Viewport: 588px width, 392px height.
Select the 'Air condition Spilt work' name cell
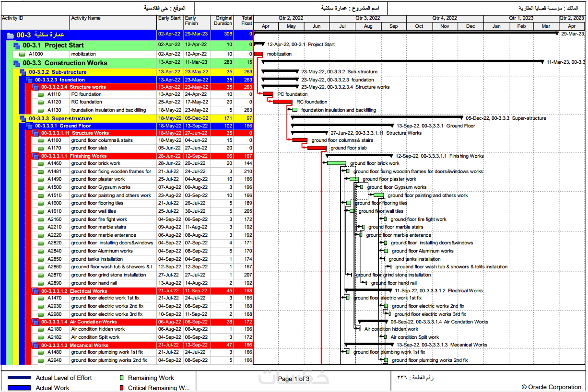[113, 337]
